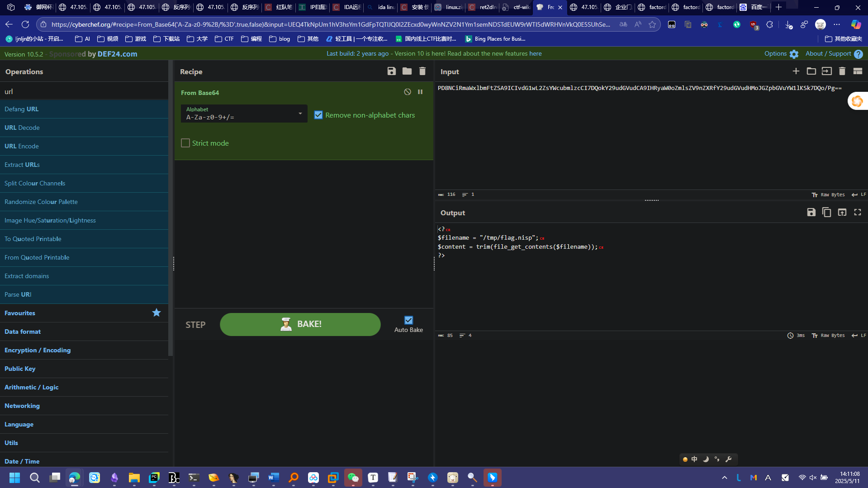
Task: Launch Word from taskbar
Action: click(x=274, y=478)
